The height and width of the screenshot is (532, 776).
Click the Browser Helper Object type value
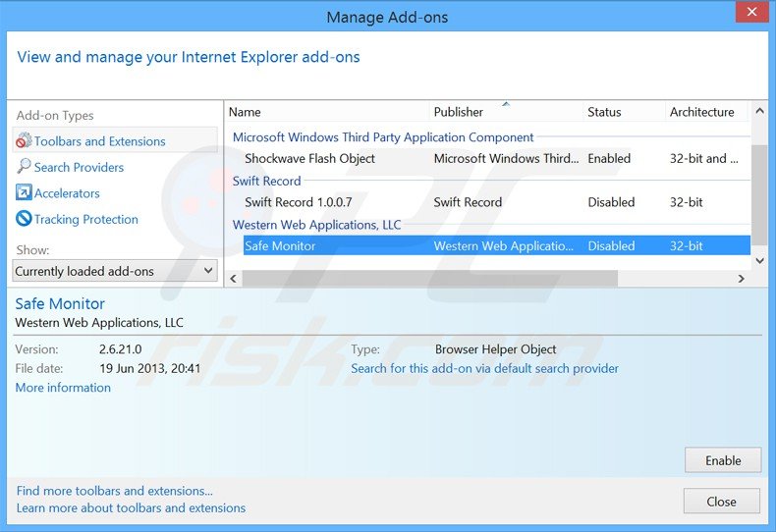tap(495, 349)
